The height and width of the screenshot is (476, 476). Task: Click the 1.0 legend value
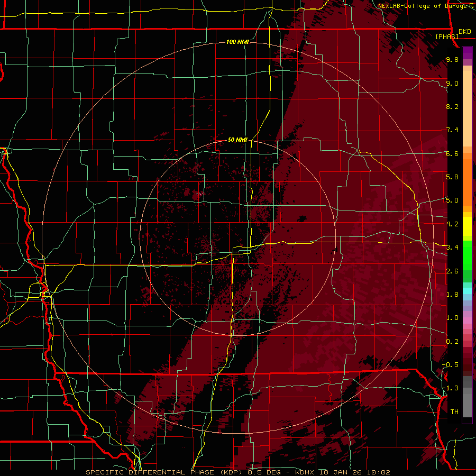452,318
